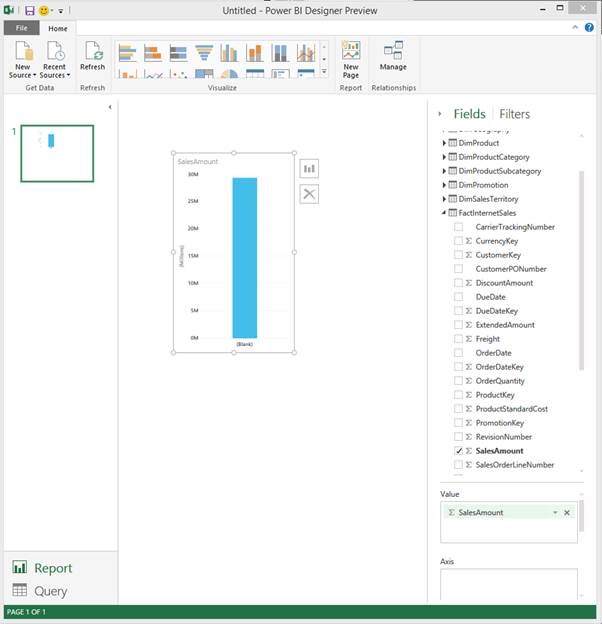Click save icon in title bar
602x624 pixels.
(30, 10)
